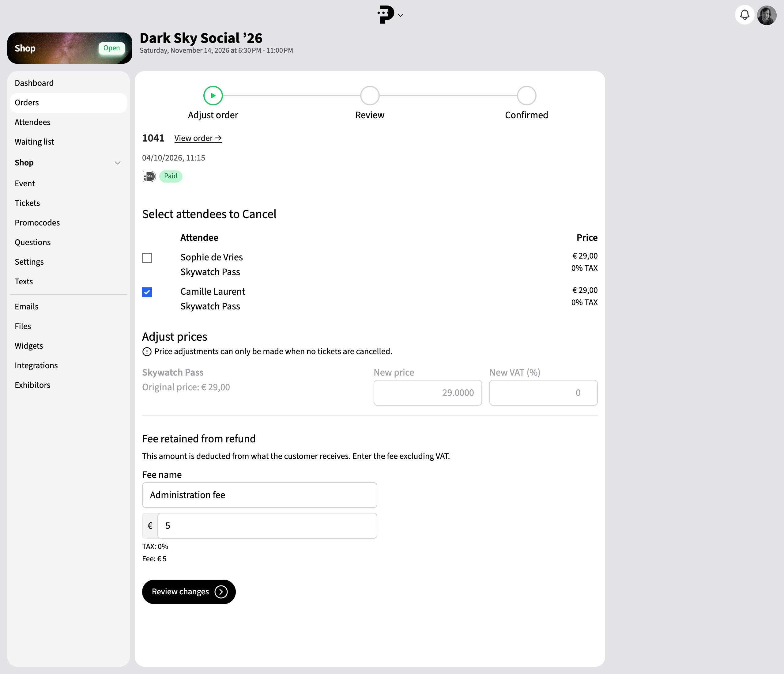The width and height of the screenshot is (784, 674).
Task: Open Files in the sidebar
Action: pos(69,326)
